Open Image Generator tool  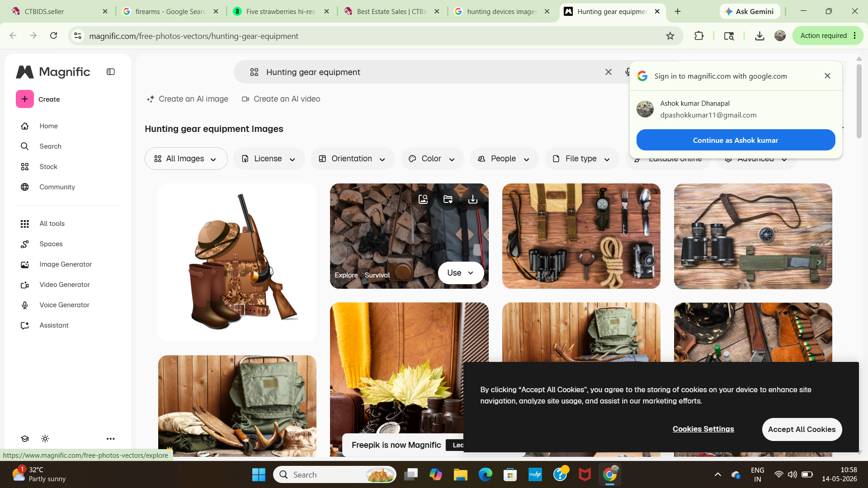click(x=66, y=264)
